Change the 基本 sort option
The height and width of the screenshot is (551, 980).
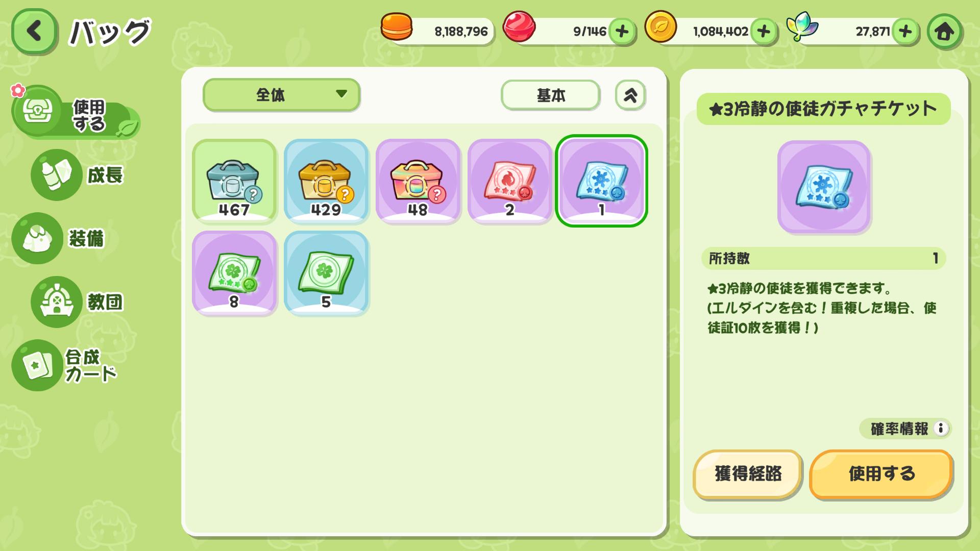550,95
